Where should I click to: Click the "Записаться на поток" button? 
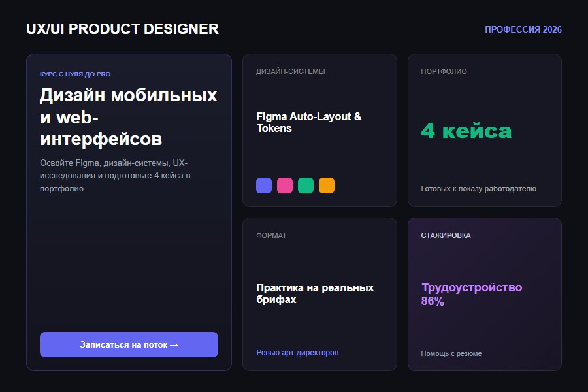129,344
